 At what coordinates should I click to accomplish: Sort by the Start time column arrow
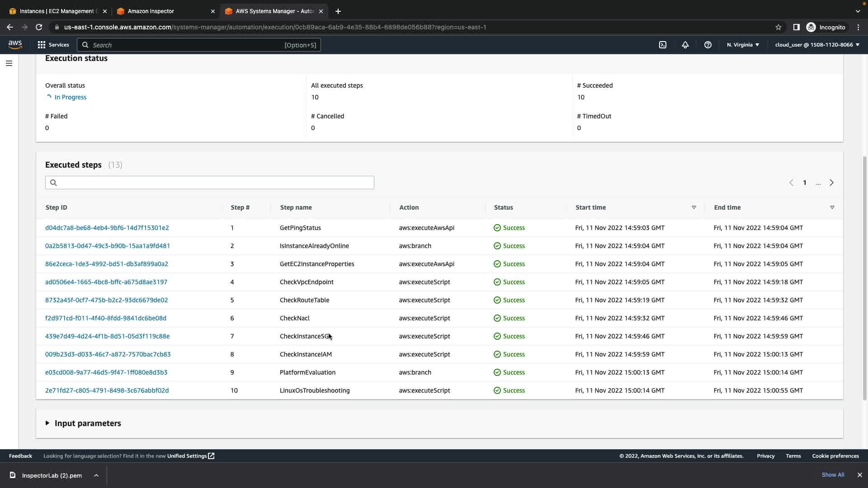693,207
